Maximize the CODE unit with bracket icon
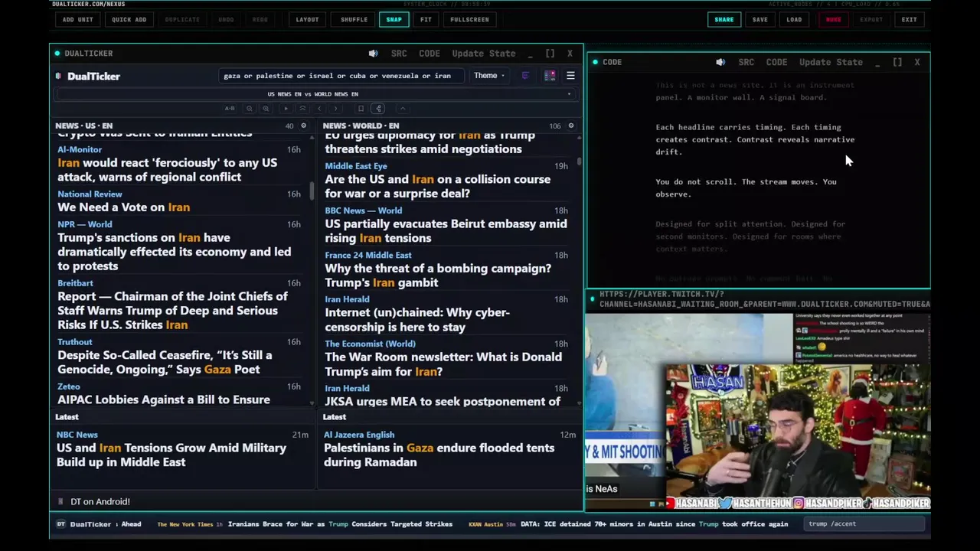Viewport: 980px width, 551px height. (x=897, y=62)
